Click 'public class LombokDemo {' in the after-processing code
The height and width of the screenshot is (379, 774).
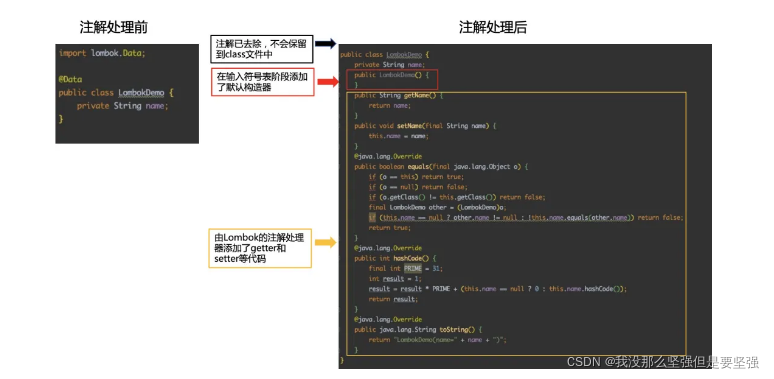pyautogui.click(x=385, y=54)
